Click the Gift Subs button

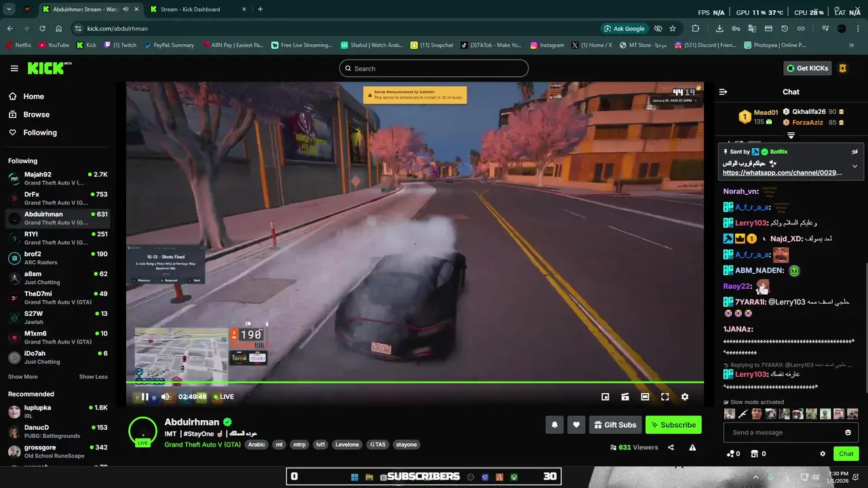tap(615, 425)
